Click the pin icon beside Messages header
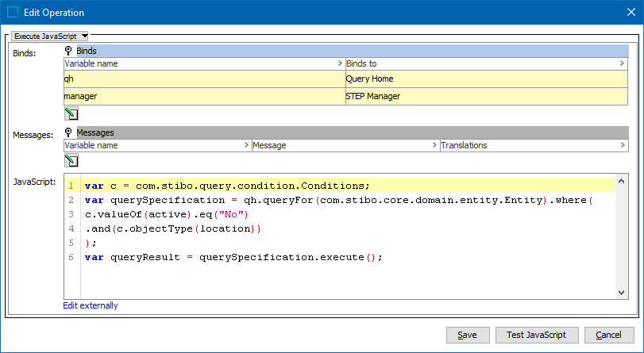 (x=69, y=133)
